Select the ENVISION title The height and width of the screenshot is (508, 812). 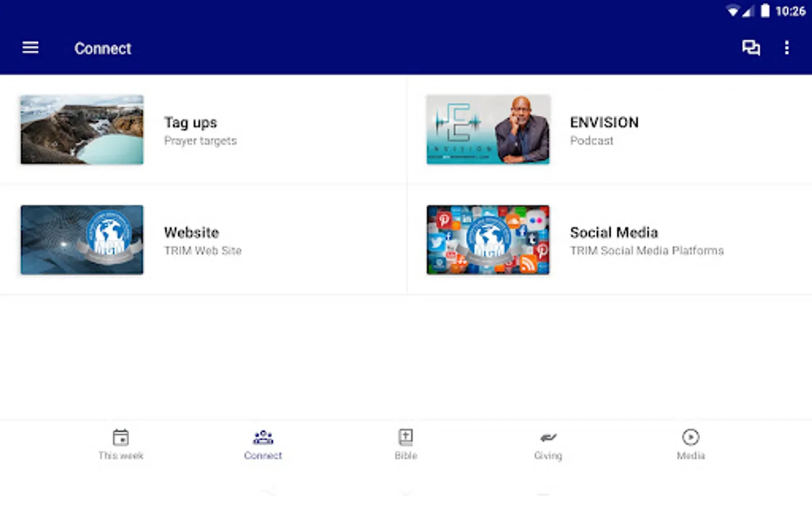[x=604, y=122]
